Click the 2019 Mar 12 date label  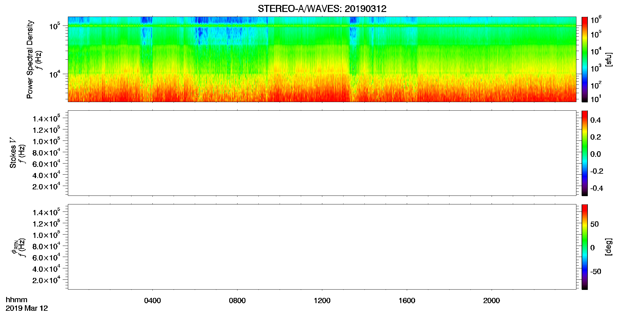pos(27,308)
